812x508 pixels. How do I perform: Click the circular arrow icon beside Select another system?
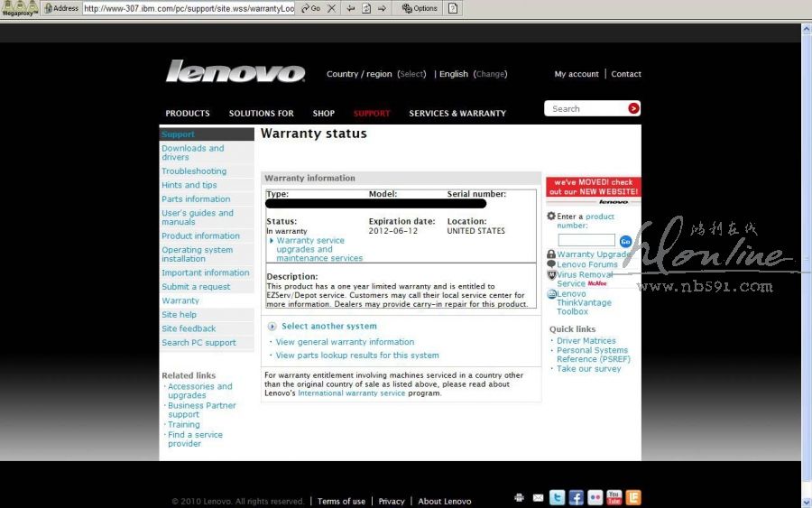click(272, 327)
